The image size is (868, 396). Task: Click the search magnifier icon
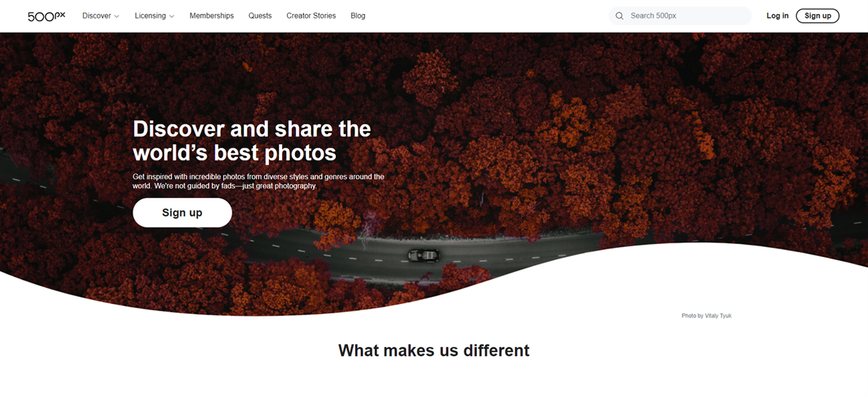click(619, 16)
